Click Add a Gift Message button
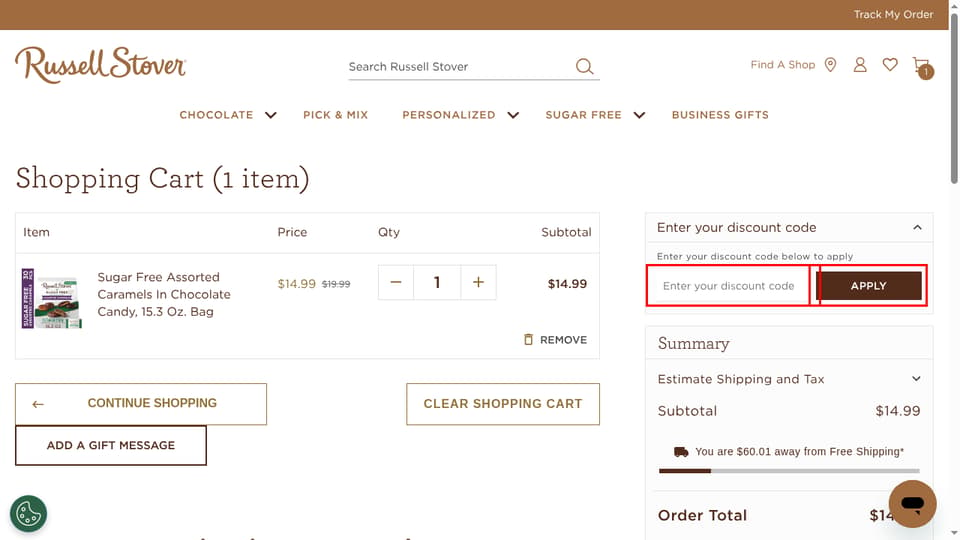The width and height of the screenshot is (960, 540). pos(111,445)
